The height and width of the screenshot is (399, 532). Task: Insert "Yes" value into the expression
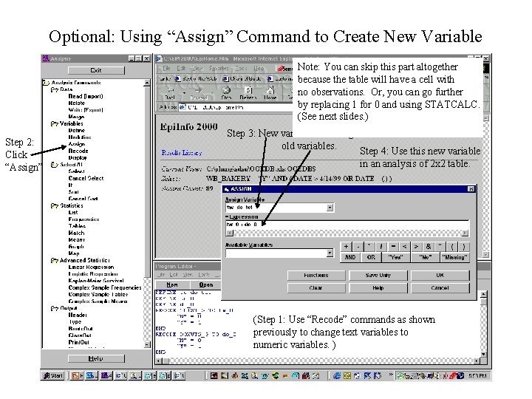[395, 257]
